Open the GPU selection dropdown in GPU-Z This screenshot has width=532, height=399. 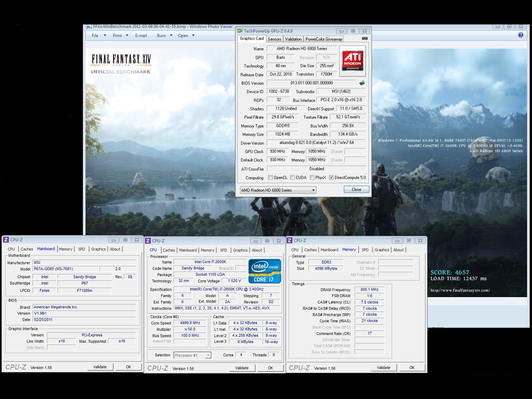278,190
